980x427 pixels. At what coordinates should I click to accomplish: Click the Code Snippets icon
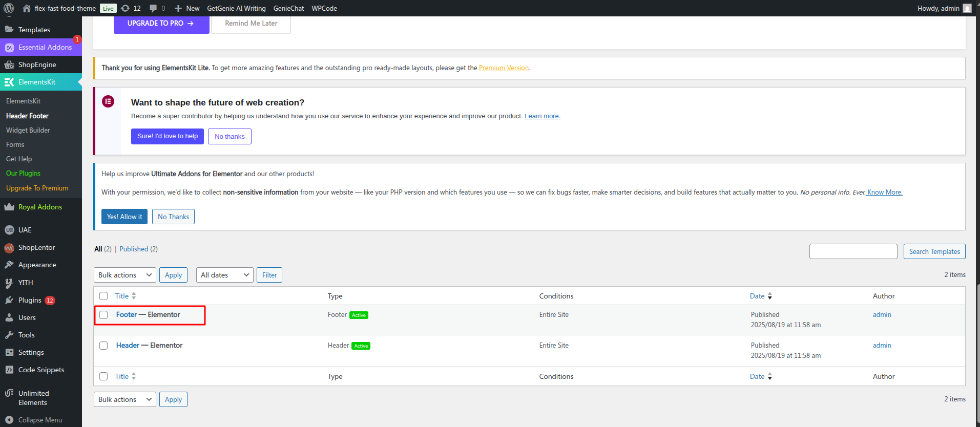tap(9, 370)
